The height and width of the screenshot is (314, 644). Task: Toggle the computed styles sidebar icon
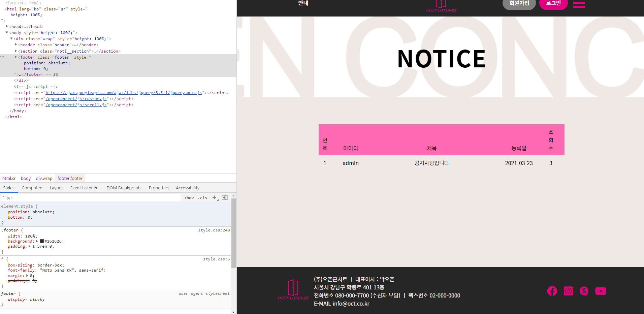pyautogui.click(x=225, y=198)
